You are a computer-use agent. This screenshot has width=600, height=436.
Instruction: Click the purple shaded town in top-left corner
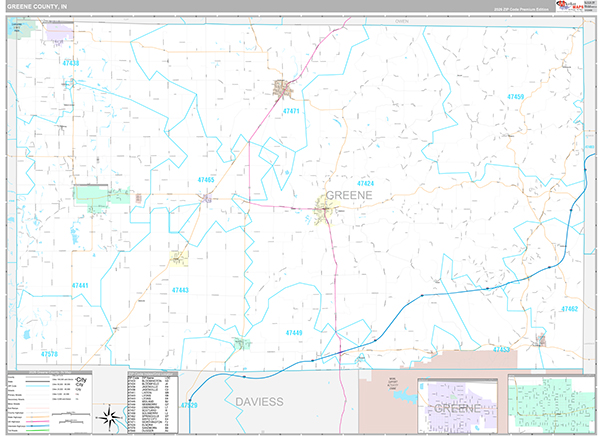pos(59,32)
